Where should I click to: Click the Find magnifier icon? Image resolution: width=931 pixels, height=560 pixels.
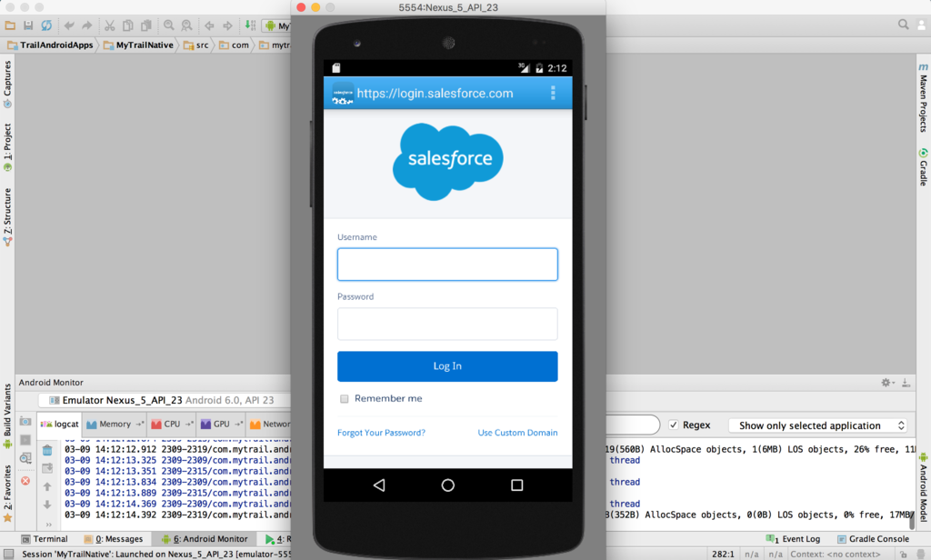point(169,25)
